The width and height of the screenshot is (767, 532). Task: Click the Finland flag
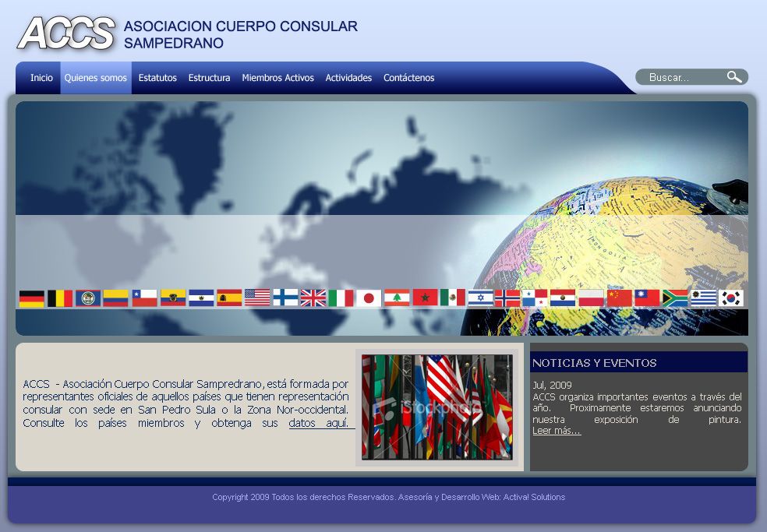coord(285,298)
